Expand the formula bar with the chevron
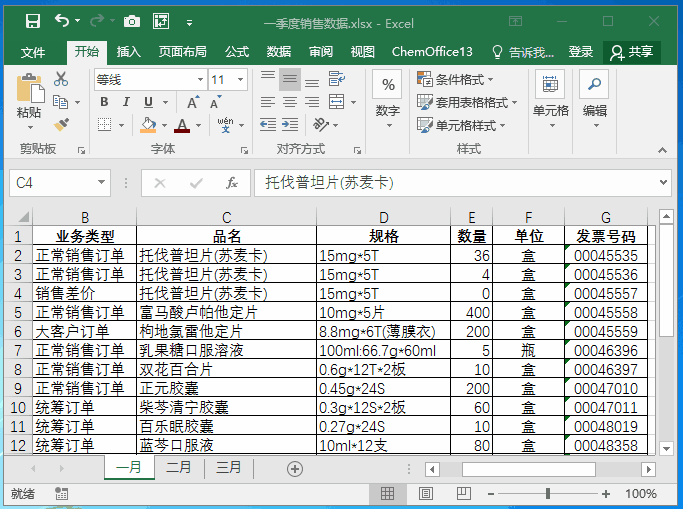This screenshot has height=509, width=683. coord(663,182)
